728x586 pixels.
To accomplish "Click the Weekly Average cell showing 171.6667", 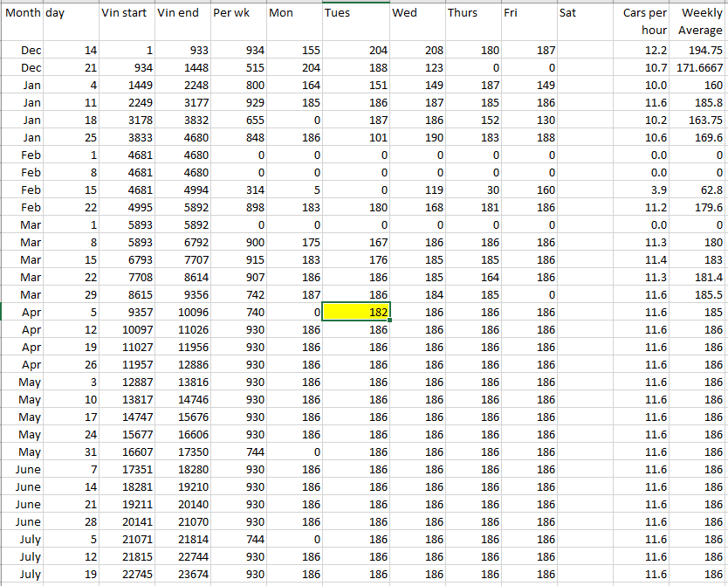I will point(699,68).
